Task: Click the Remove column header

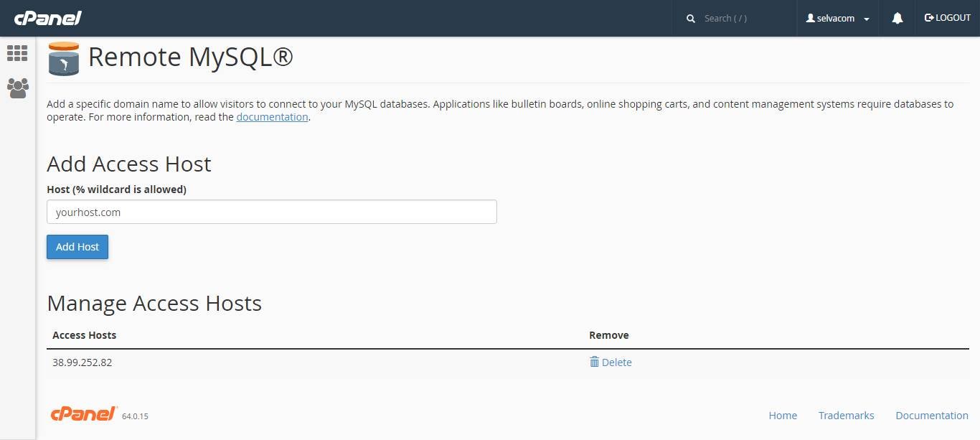Action: coord(608,335)
